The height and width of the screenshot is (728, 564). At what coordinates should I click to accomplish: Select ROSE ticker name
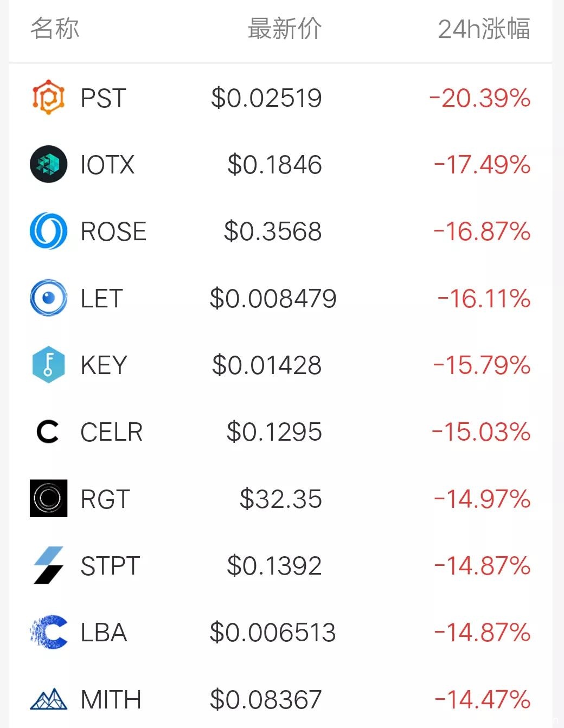point(113,231)
